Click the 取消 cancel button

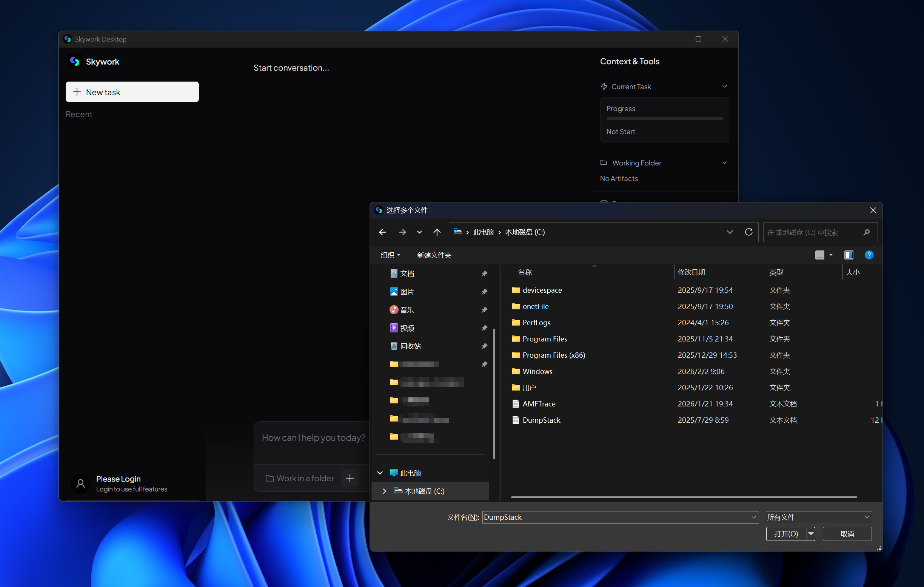[847, 534]
